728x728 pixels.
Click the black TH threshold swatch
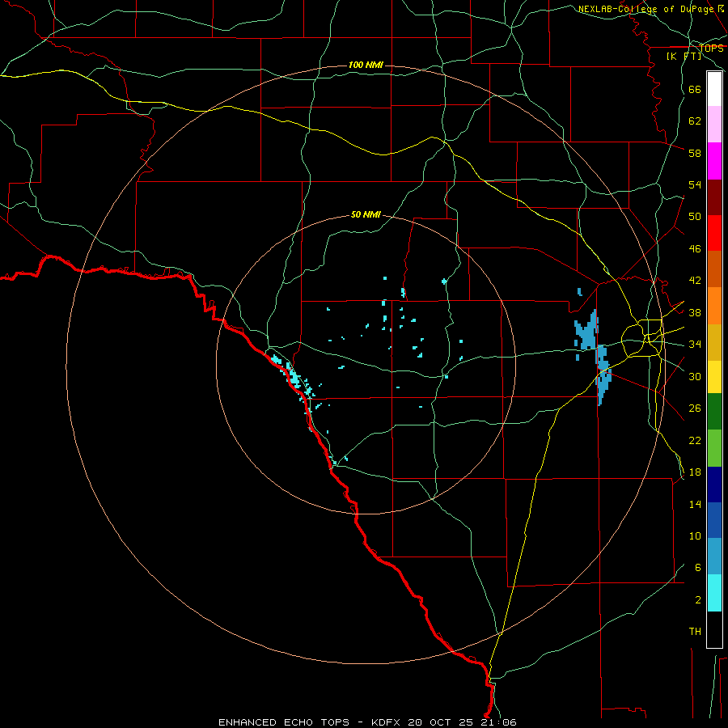[x=714, y=629]
